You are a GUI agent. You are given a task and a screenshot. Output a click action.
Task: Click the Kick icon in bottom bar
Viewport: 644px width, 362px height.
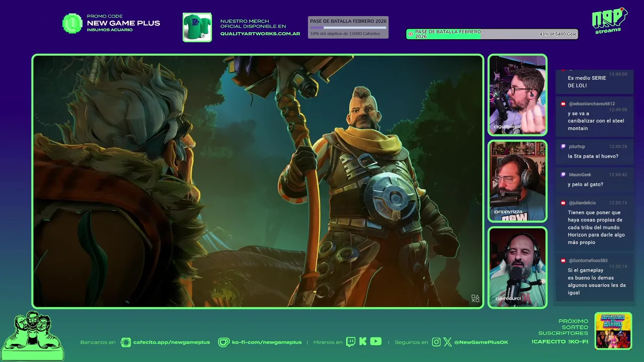[x=363, y=342]
